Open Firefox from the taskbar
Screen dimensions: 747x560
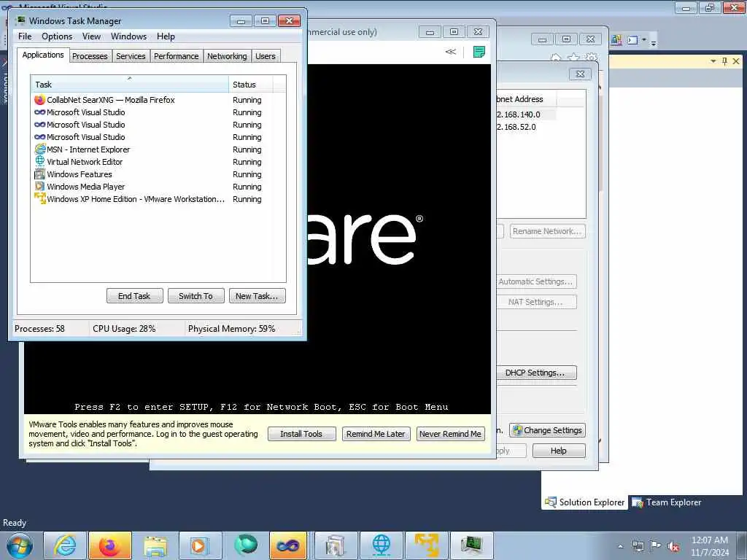(x=110, y=545)
